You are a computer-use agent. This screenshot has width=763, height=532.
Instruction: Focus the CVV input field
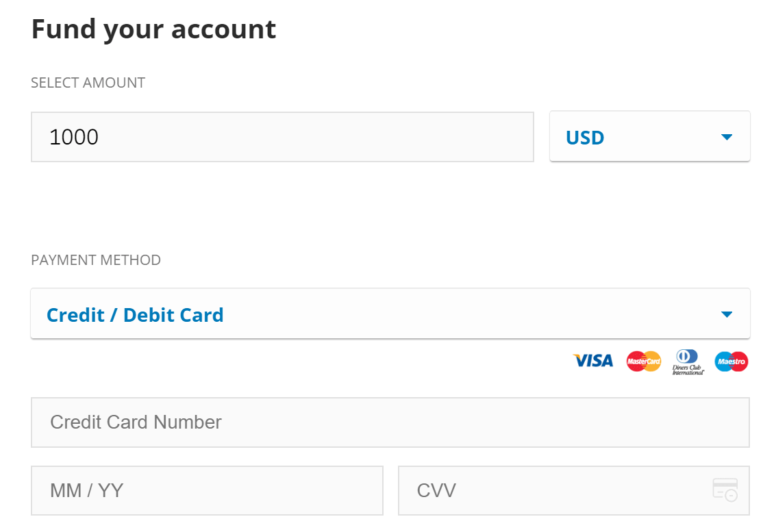[574, 490]
